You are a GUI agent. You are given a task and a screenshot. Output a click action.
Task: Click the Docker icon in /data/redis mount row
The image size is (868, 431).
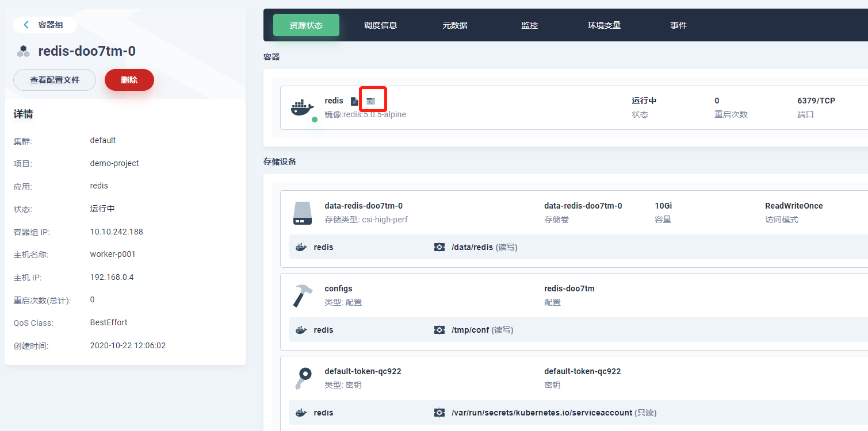(301, 247)
